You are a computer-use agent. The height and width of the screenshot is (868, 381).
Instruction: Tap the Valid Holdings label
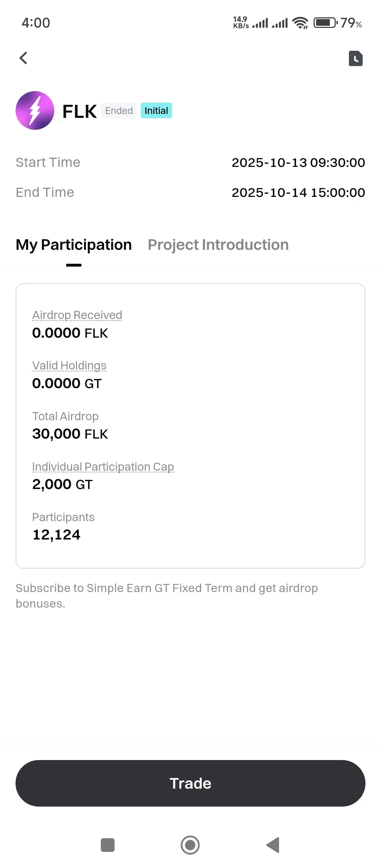(69, 366)
